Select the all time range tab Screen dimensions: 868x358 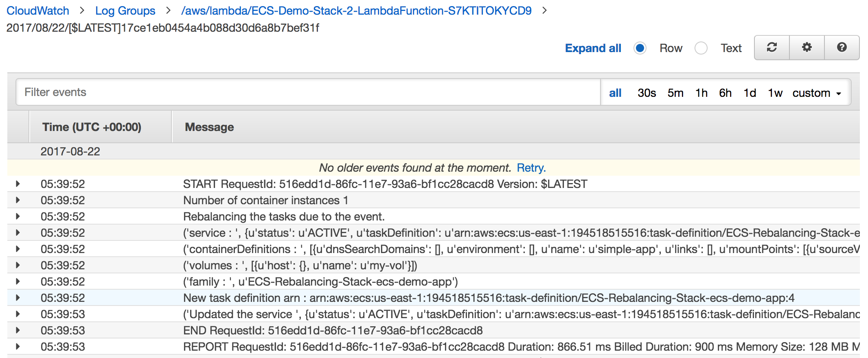[615, 93]
